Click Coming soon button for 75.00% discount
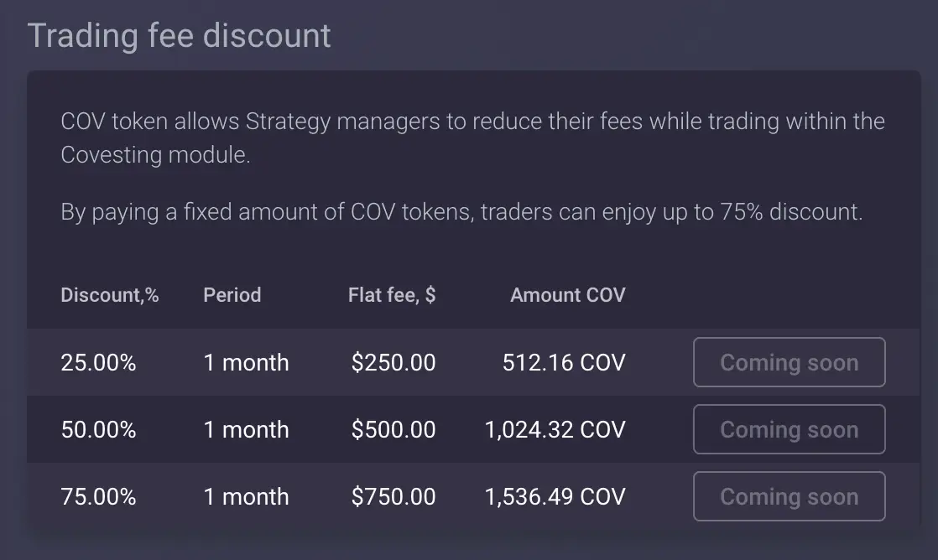The image size is (938, 560). 789,496
